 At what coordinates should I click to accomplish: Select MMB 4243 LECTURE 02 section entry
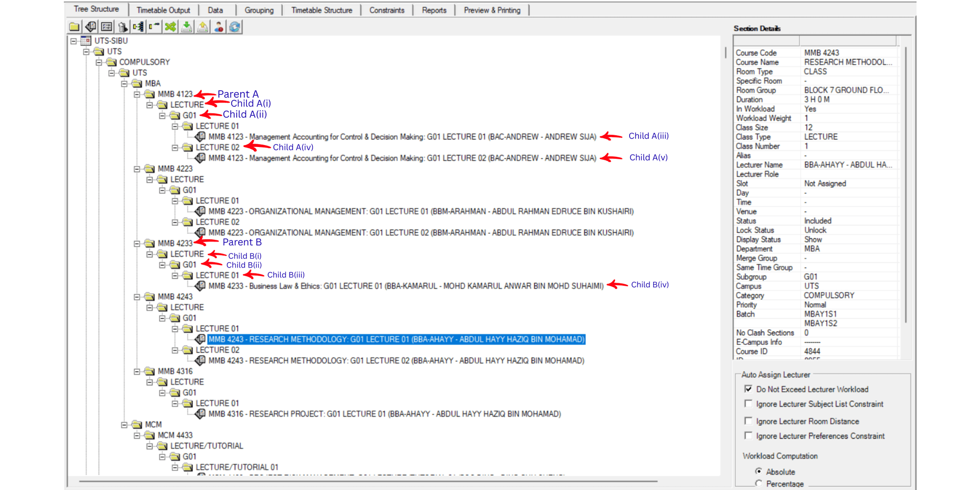click(x=396, y=361)
